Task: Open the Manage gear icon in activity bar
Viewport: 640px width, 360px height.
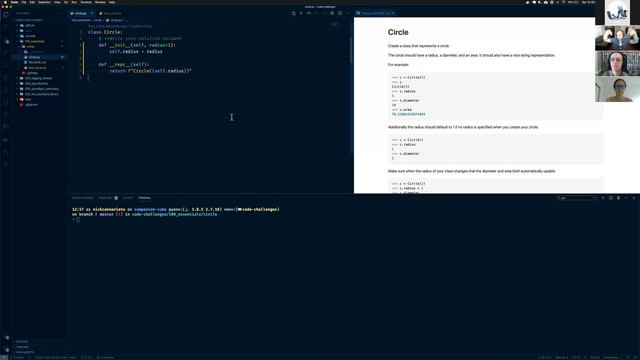Action: click(x=6, y=349)
